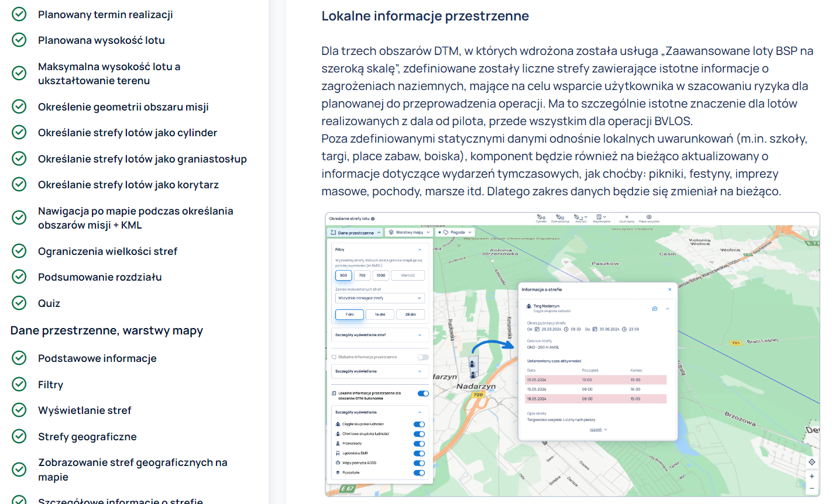Expand Szczegóły wyświetlania below Globalne informacje
This screenshot has width=832, height=504.
point(380,371)
